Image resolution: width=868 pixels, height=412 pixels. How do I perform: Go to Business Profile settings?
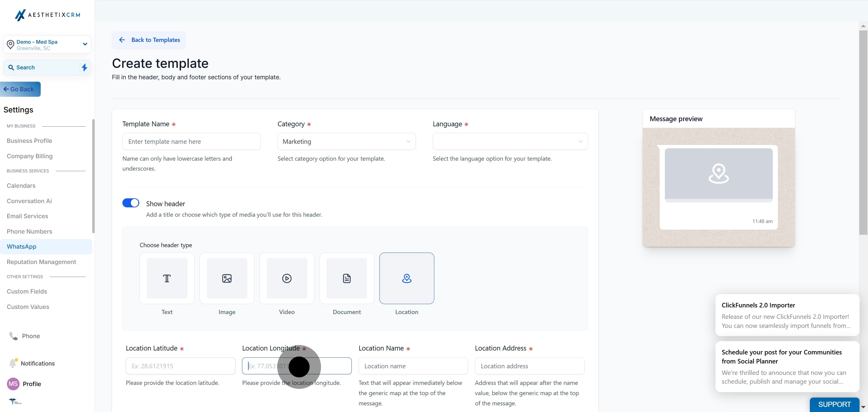pos(29,141)
